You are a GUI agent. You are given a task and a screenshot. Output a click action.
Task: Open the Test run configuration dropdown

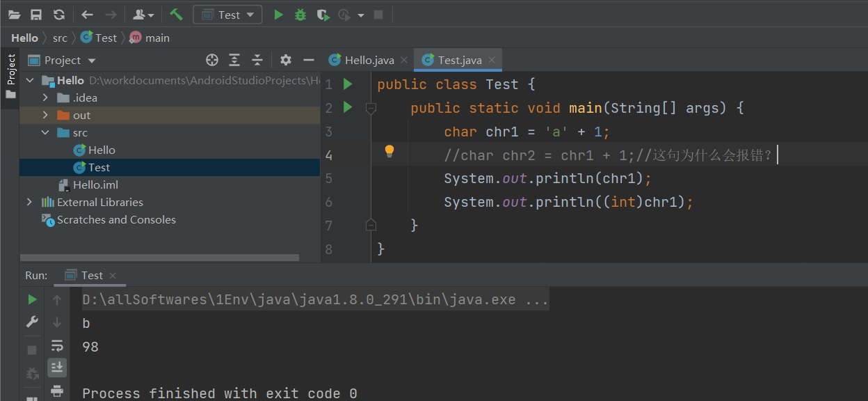pyautogui.click(x=227, y=15)
